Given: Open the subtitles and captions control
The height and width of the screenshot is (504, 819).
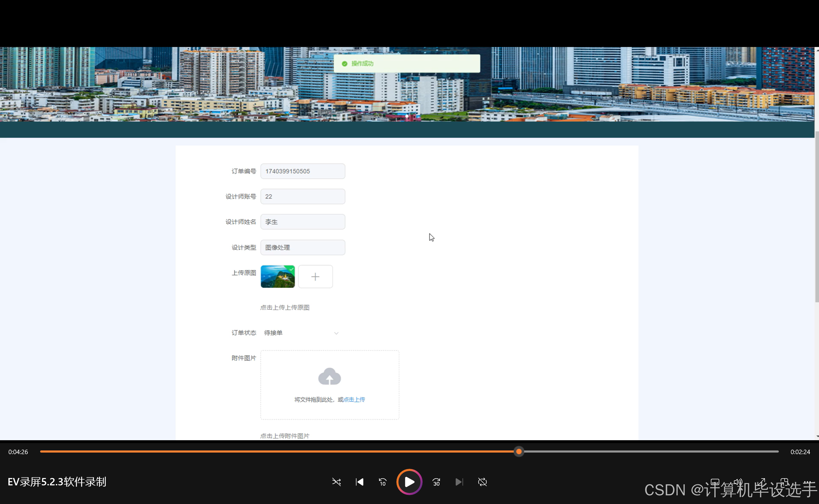Looking at the screenshot, I should pyautogui.click(x=715, y=482).
